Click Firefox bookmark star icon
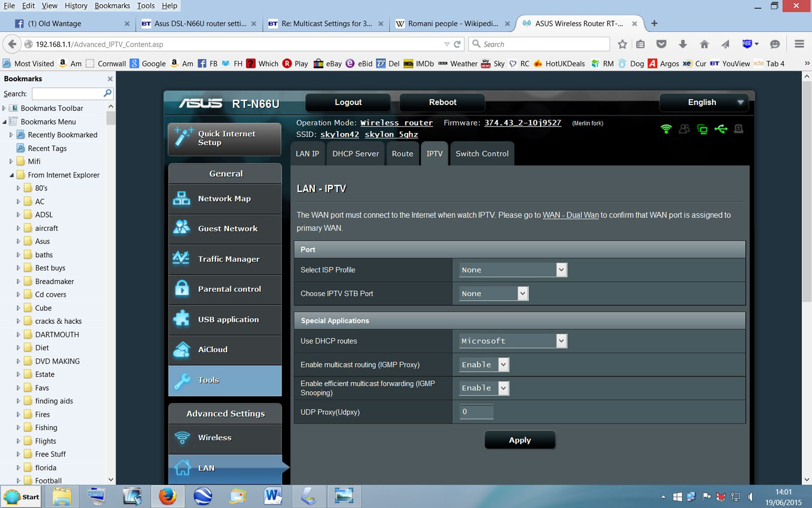Image resolution: width=812 pixels, height=508 pixels. tap(622, 44)
